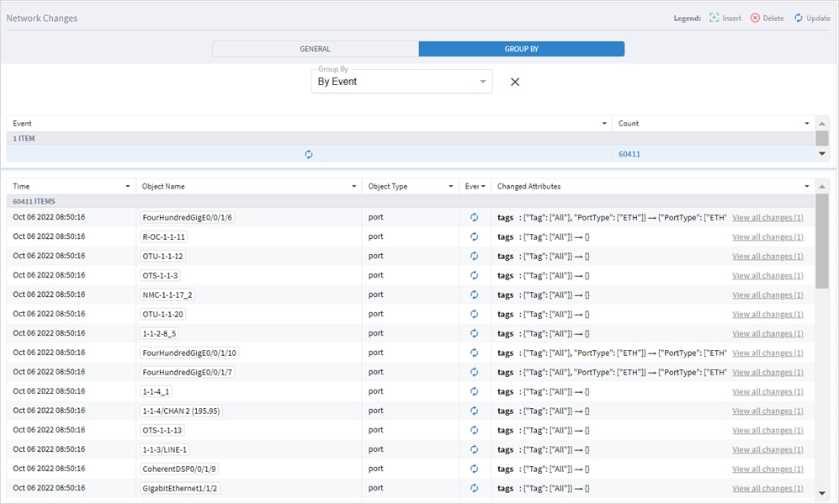Screen dimensions: 839x504
Task: Click View all changes for OTS-1-1-3
Action: pos(767,275)
